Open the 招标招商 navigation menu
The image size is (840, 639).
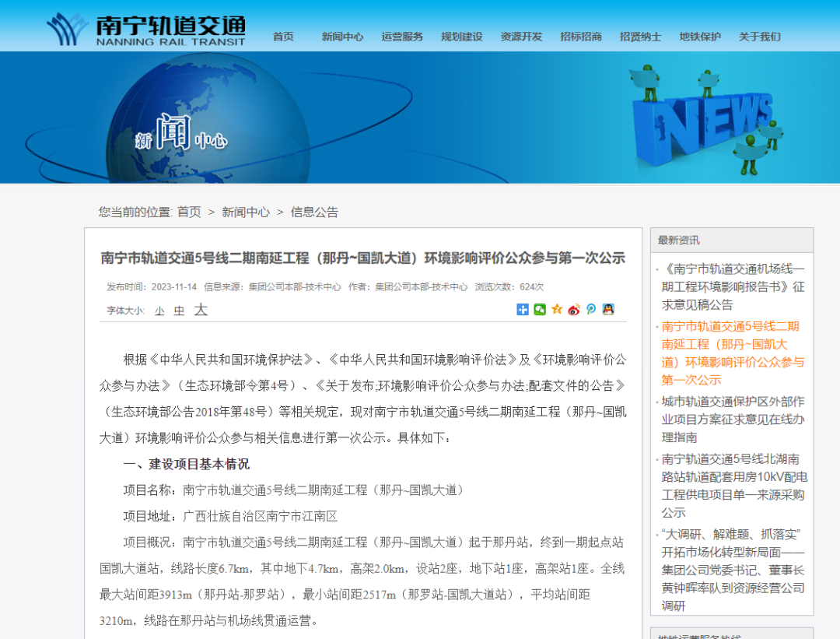[581, 37]
